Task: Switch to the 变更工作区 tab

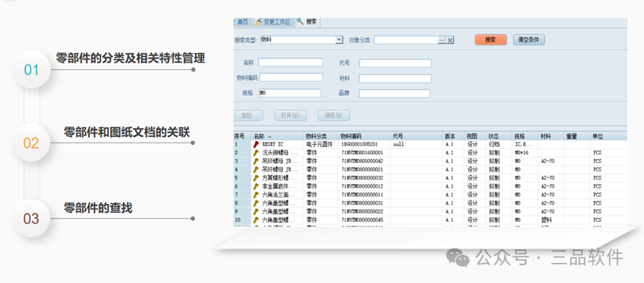Action: [x=273, y=22]
